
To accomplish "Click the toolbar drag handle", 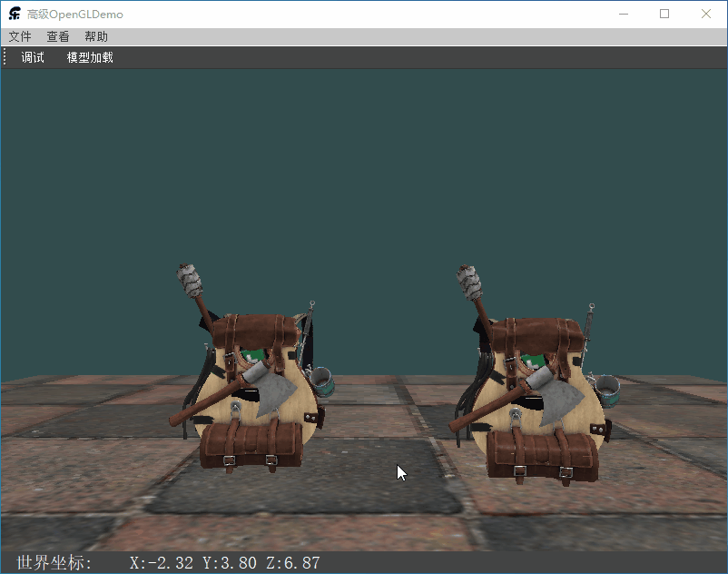I will coord(5,57).
